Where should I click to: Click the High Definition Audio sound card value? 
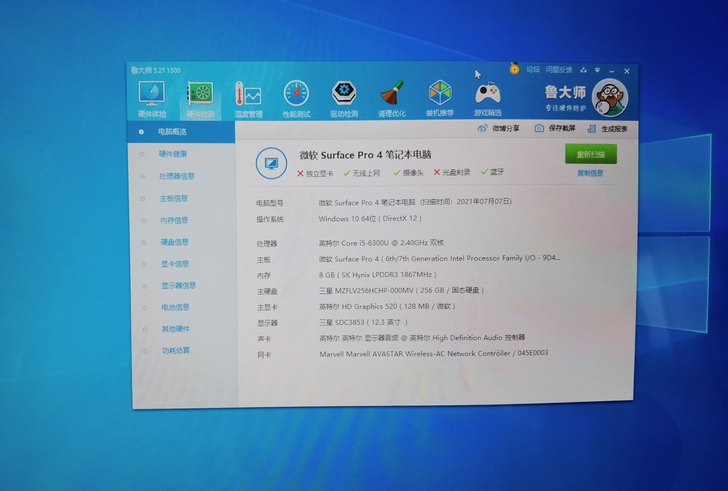[x=422, y=338]
